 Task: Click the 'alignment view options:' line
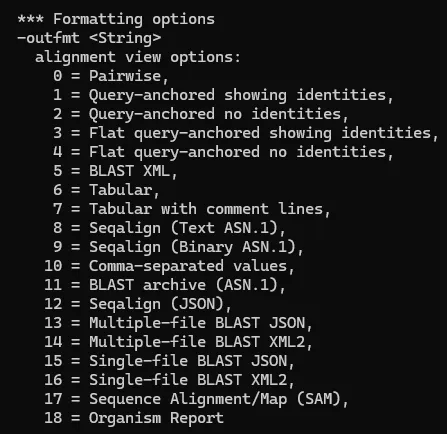pyautogui.click(x=138, y=57)
